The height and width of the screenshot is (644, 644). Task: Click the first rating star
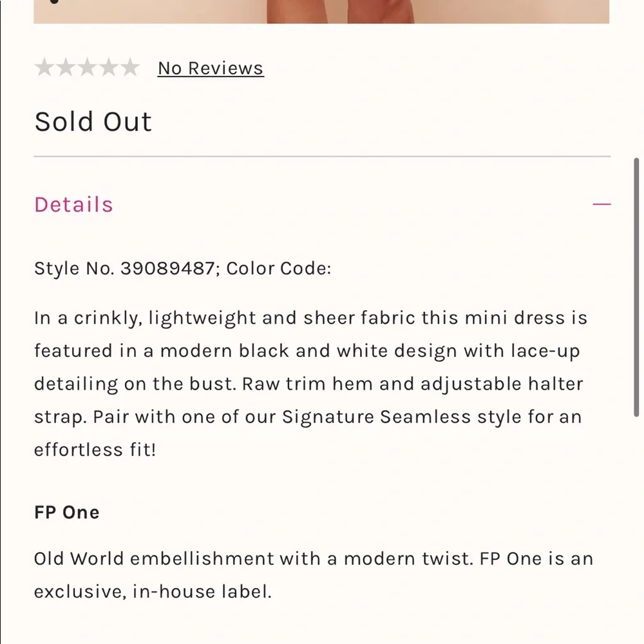[x=44, y=68]
